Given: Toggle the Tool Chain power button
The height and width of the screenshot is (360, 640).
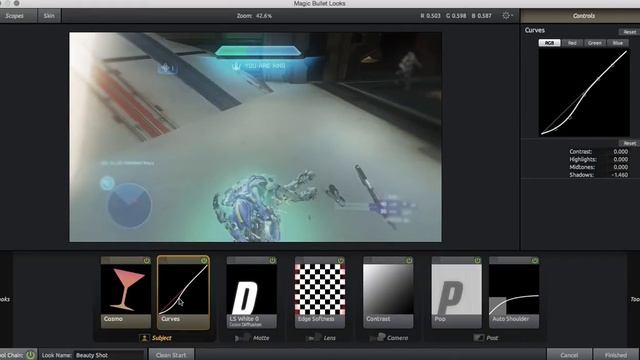Looking at the screenshot, I should (30, 355).
